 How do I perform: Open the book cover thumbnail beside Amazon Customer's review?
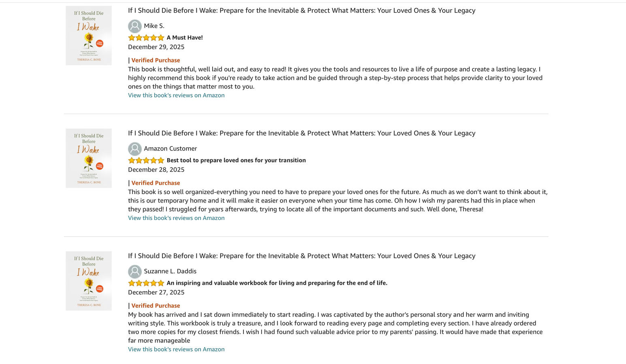(x=89, y=158)
